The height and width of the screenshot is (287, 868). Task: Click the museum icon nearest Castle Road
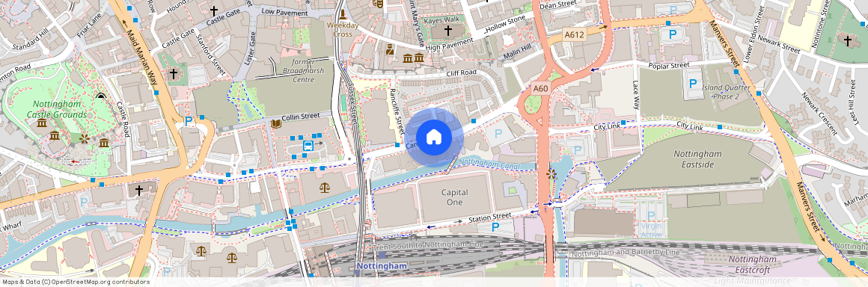click(104, 143)
